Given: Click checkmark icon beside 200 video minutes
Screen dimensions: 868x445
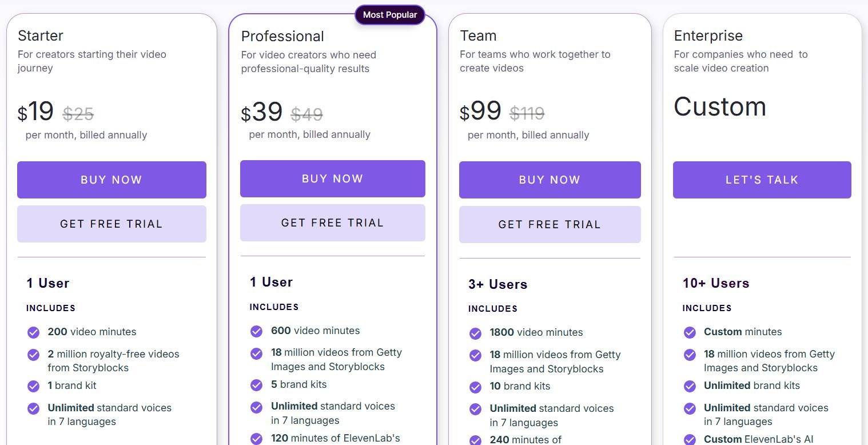Looking at the screenshot, I should [x=33, y=332].
